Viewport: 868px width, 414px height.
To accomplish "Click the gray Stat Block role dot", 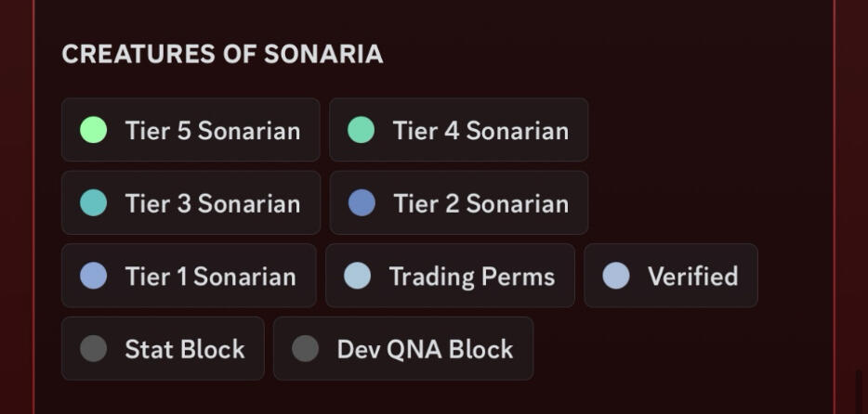I will (93, 348).
